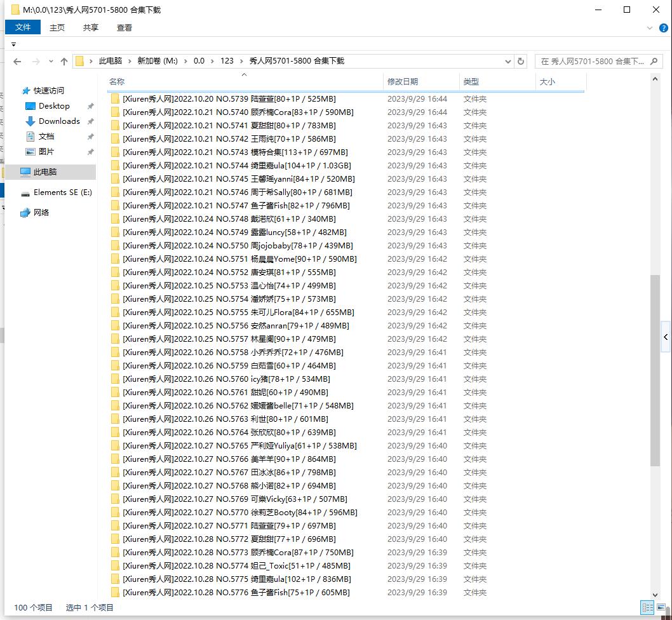Open the address bar history dropdown
Image resolution: width=672 pixels, height=620 pixels.
[508, 62]
